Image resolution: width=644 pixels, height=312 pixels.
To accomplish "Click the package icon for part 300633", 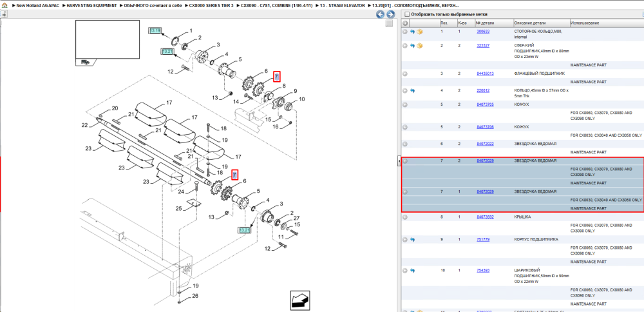I will pos(419,31).
